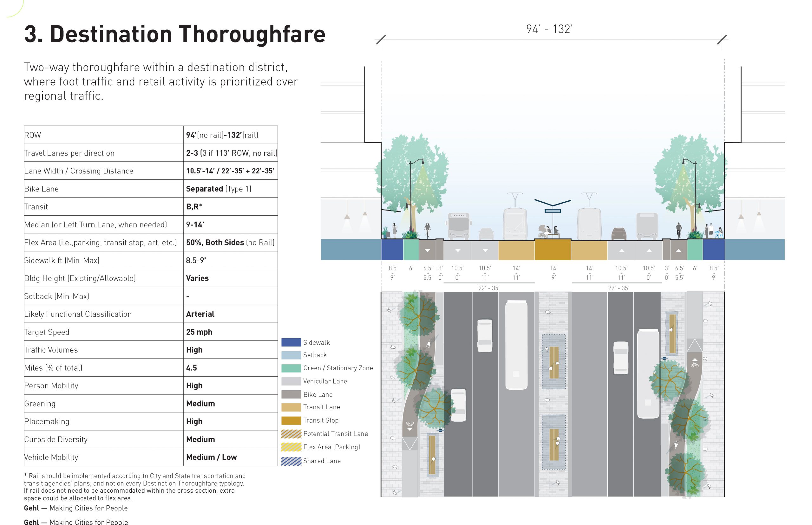The height and width of the screenshot is (525, 812).
Task: Click the Potential Transit Lane hatched swatch
Action: click(291, 434)
